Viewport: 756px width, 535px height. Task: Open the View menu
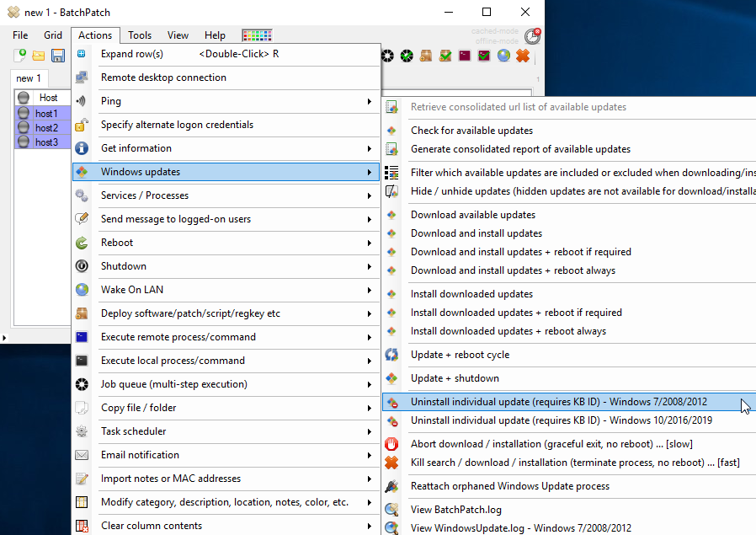click(178, 35)
